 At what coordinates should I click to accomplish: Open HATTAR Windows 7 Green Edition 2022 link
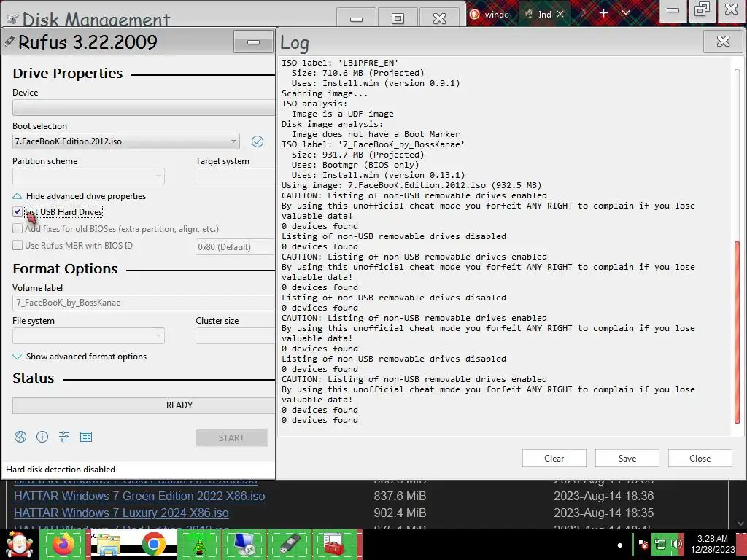[139, 496]
